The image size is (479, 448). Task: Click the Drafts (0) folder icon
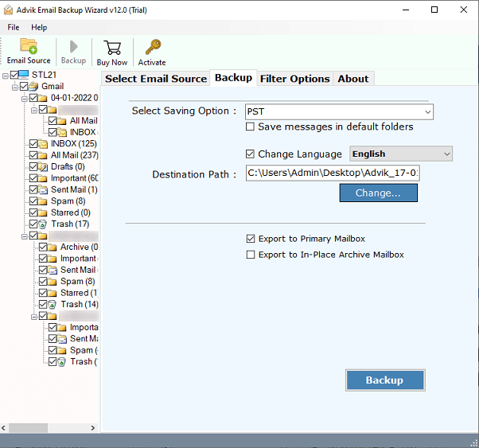43,167
